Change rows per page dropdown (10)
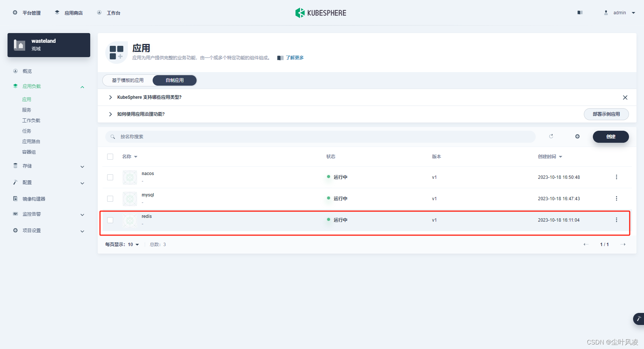The height and width of the screenshot is (349, 644). pyautogui.click(x=133, y=245)
